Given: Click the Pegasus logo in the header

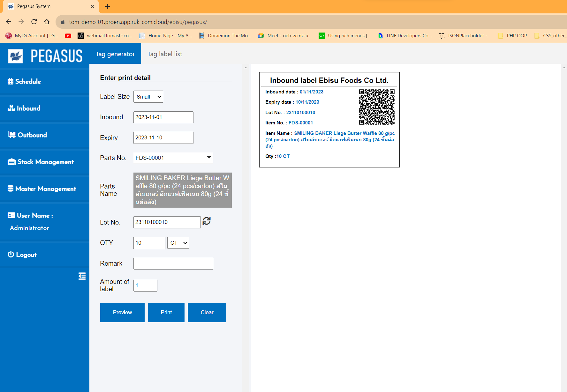Looking at the screenshot, I should tap(45, 56).
